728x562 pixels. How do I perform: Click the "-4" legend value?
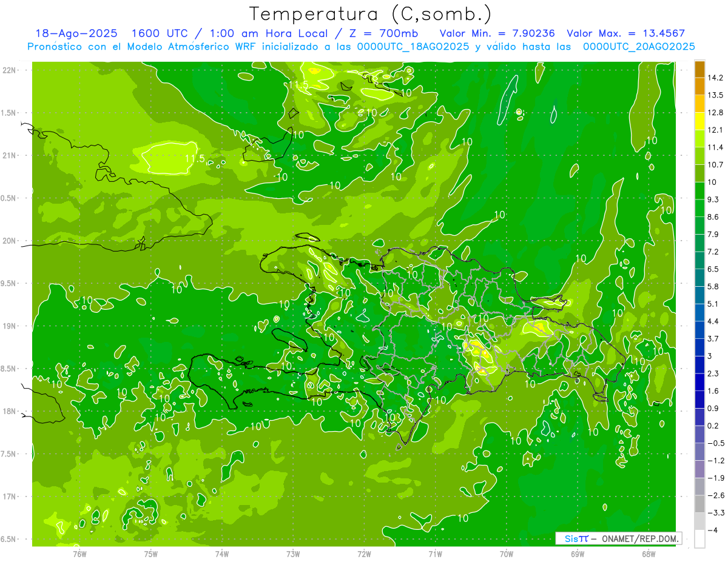pyautogui.click(x=712, y=530)
